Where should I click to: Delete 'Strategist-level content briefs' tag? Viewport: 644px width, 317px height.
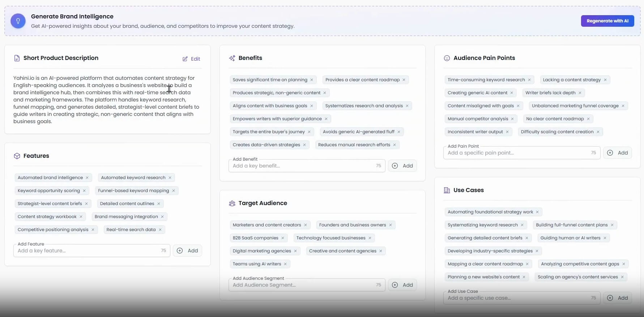[x=86, y=204]
